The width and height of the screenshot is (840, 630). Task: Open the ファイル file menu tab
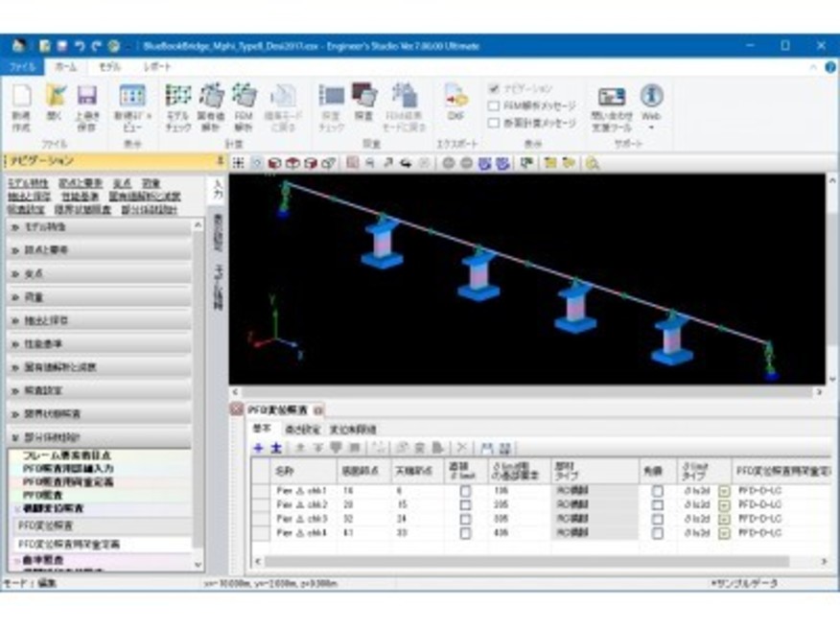point(21,67)
